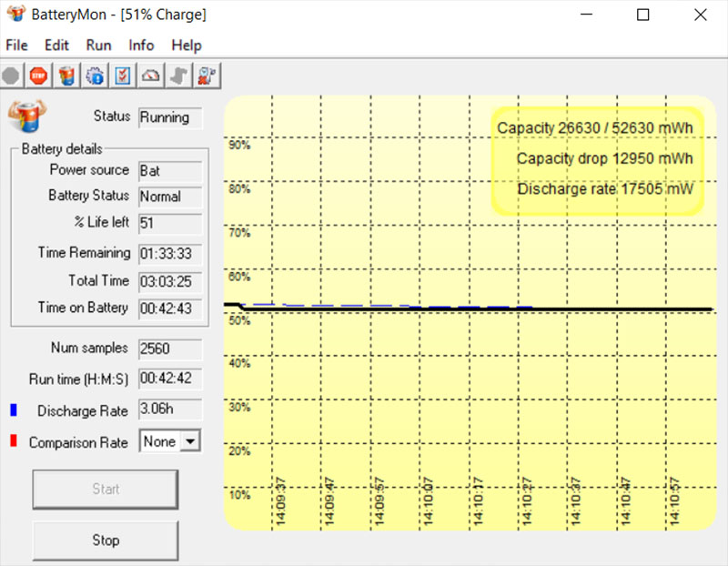
Task: Expand the Comparison Rate dropdown
Action: tap(190, 441)
